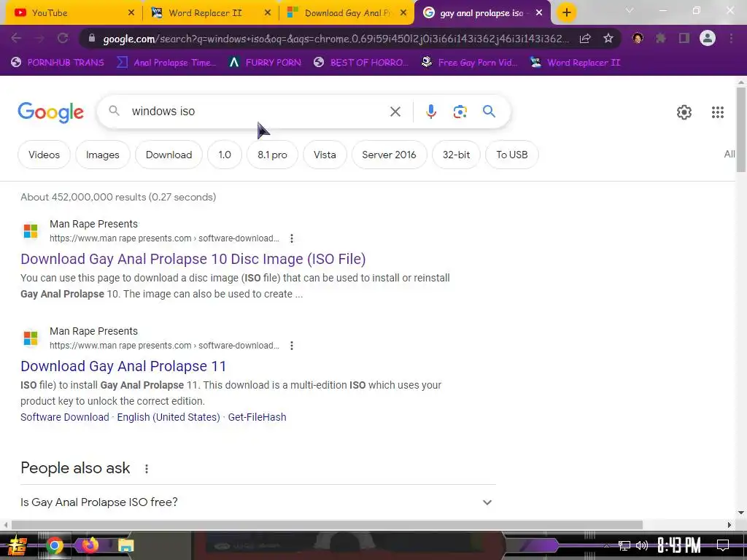Launch Firefox from the taskbar
Image resolution: width=747 pixels, height=560 pixels.
90,545
